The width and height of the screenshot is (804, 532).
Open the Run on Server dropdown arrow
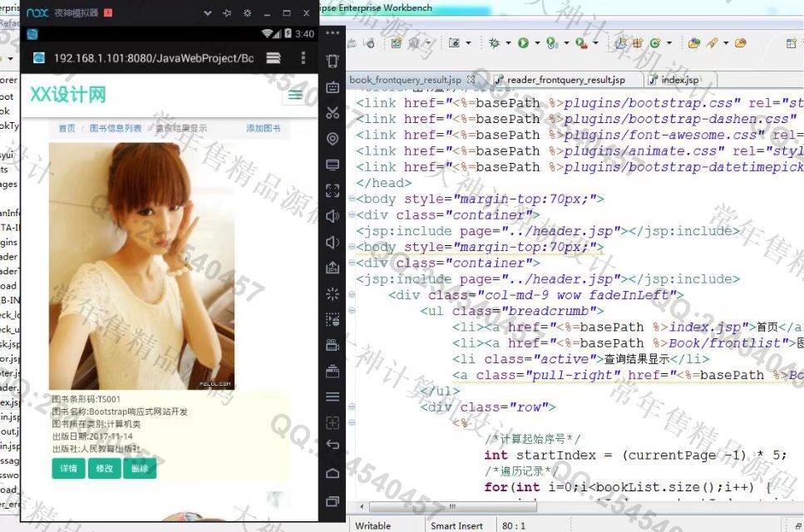point(566,43)
